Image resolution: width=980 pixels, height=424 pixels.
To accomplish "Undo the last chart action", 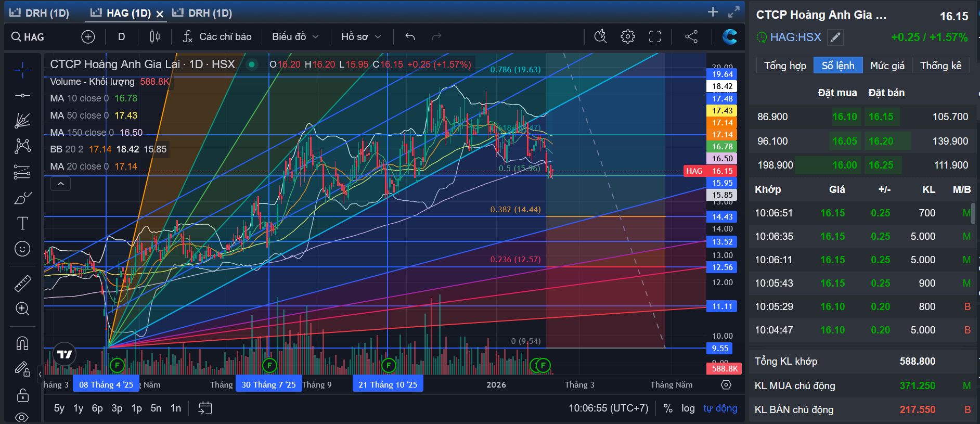I will click(410, 36).
